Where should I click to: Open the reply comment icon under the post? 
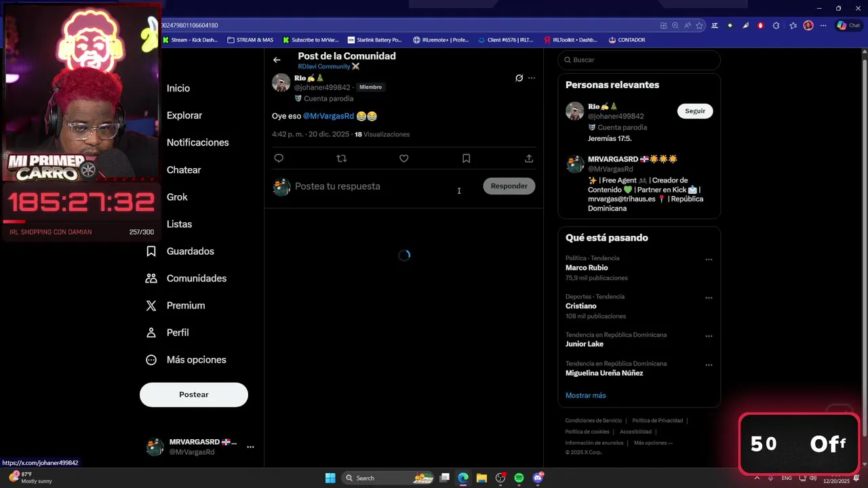(279, 159)
